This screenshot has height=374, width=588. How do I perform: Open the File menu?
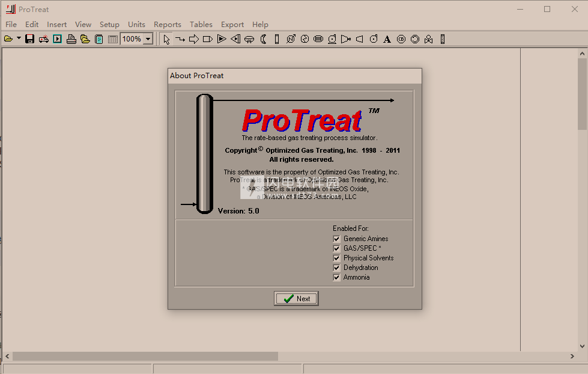[11, 25]
